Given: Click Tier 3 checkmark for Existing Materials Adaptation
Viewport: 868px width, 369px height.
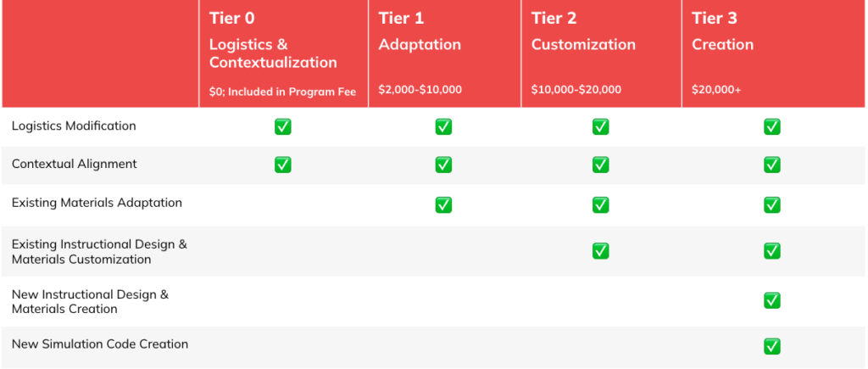Looking at the screenshot, I should (772, 205).
